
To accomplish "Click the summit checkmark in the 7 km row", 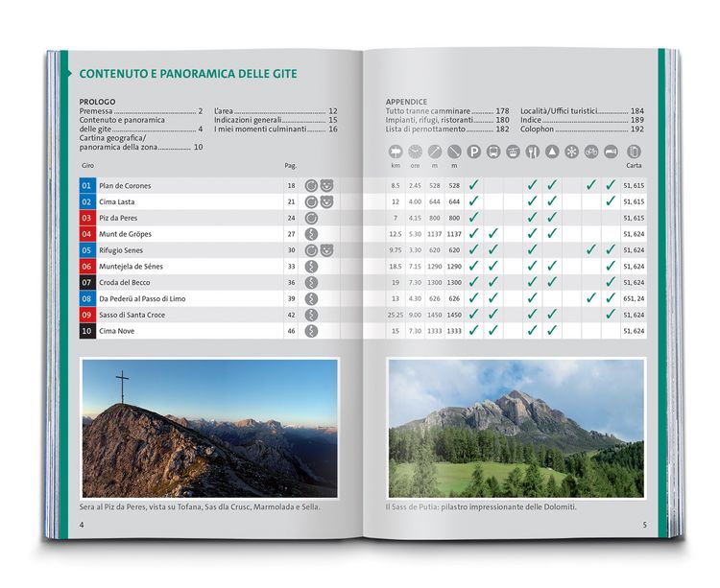I will tap(552, 217).
